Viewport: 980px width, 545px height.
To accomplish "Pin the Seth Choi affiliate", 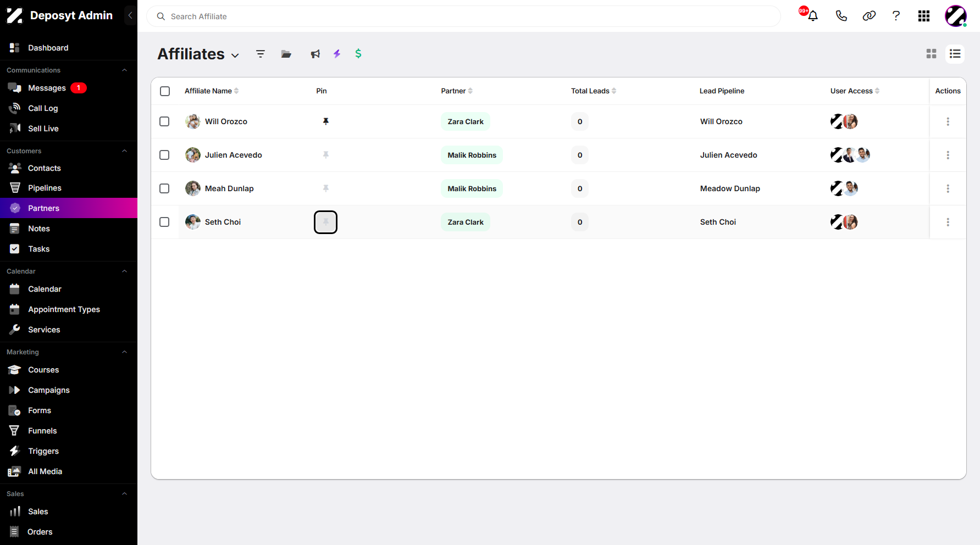I will pos(325,222).
